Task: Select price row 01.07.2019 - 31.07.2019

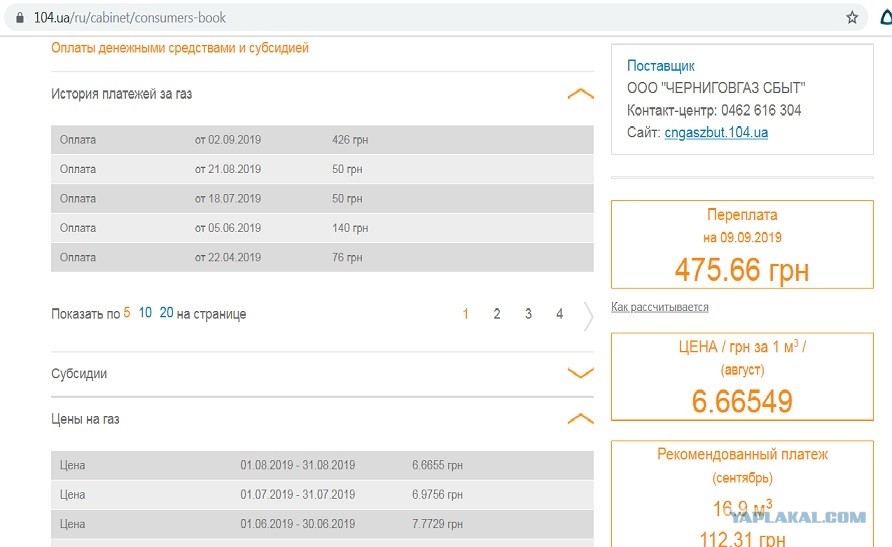Action: point(322,495)
